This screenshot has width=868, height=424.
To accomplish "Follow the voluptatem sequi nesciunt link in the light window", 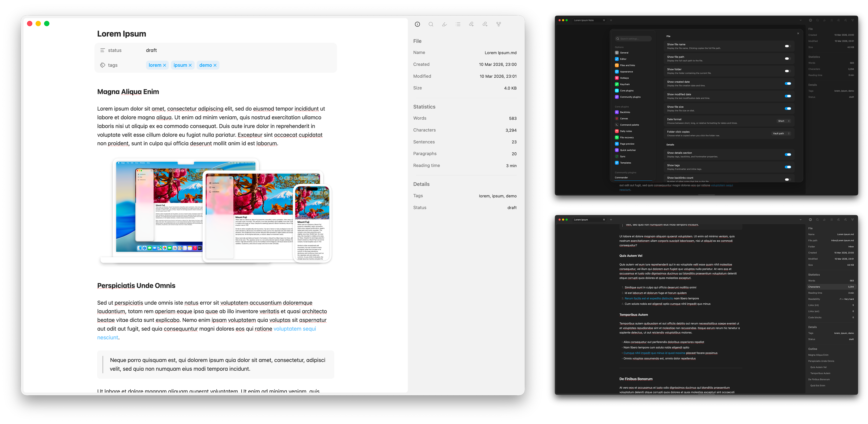I will pyautogui.click(x=295, y=329).
